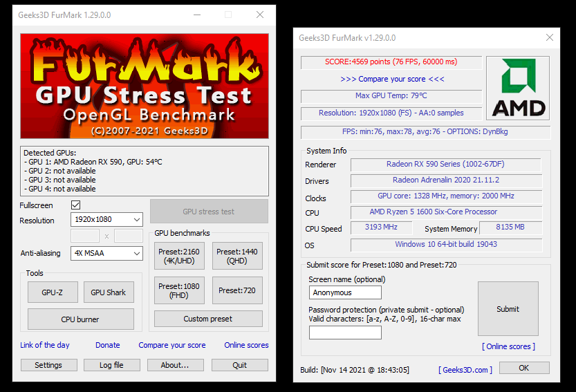Click the Build: [Nov 14 2021 @ 18:43:05] text
Viewport: 576px width, 392px height.
[355, 370]
